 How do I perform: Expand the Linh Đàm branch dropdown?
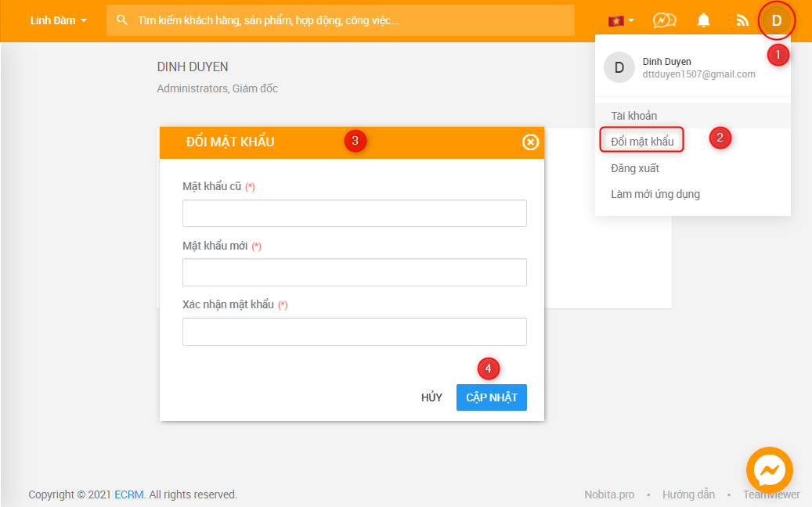coord(58,20)
